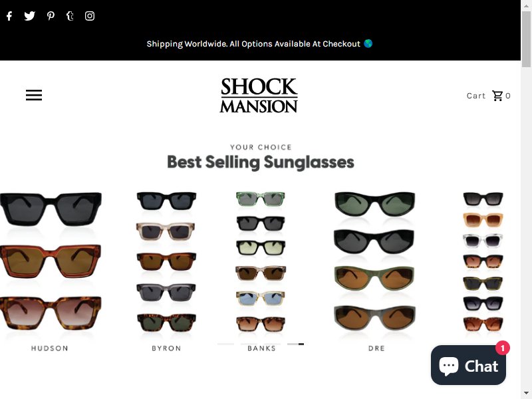The image size is (532, 399).
Task: Open the DRE product label
Action: click(376, 348)
